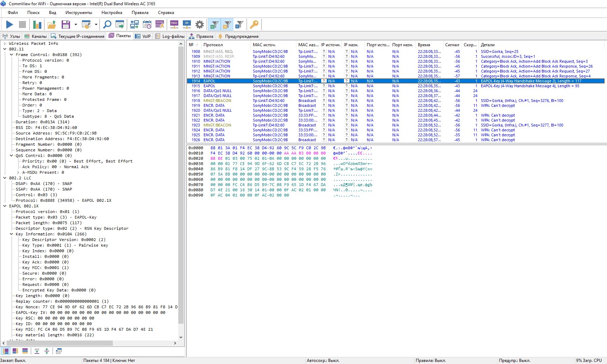Toggle the management packets filter funnel
Viewport: 607px width, 364px height.
click(x=227, y=25)
